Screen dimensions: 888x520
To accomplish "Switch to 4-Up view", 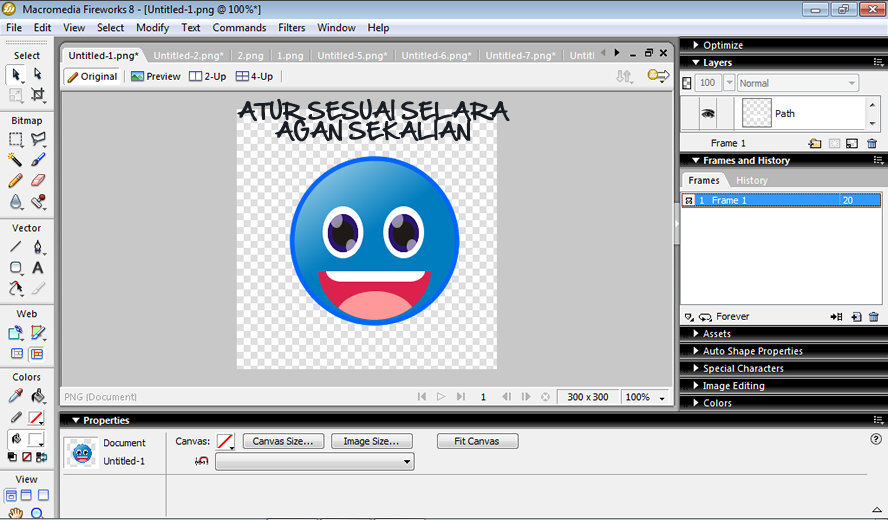I will click(254, 76).
